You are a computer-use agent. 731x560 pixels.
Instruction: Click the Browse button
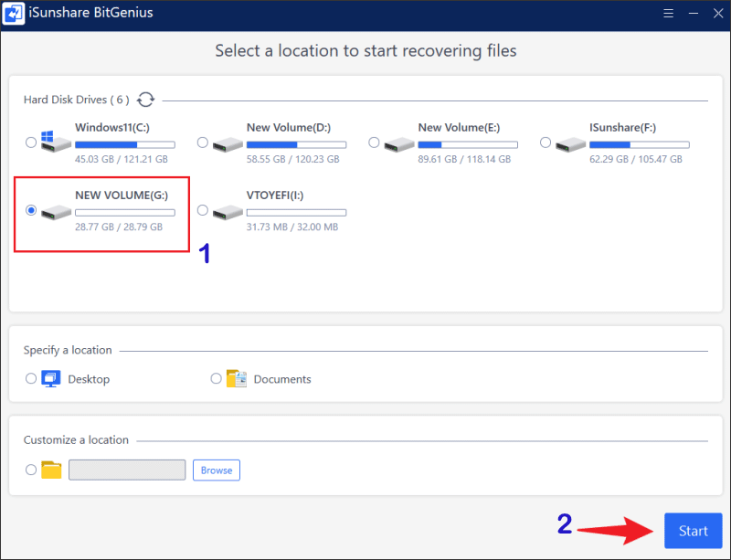click(217, 470)
